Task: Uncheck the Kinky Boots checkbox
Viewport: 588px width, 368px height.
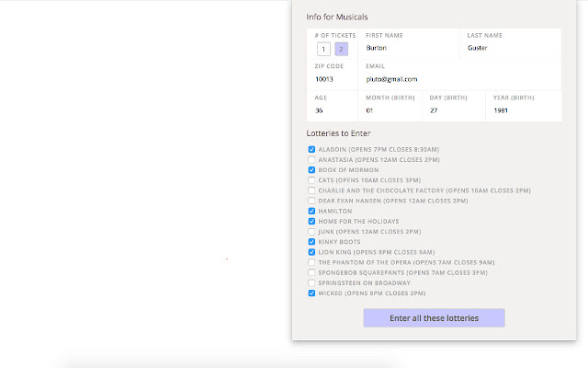Action: pos(311,242)
